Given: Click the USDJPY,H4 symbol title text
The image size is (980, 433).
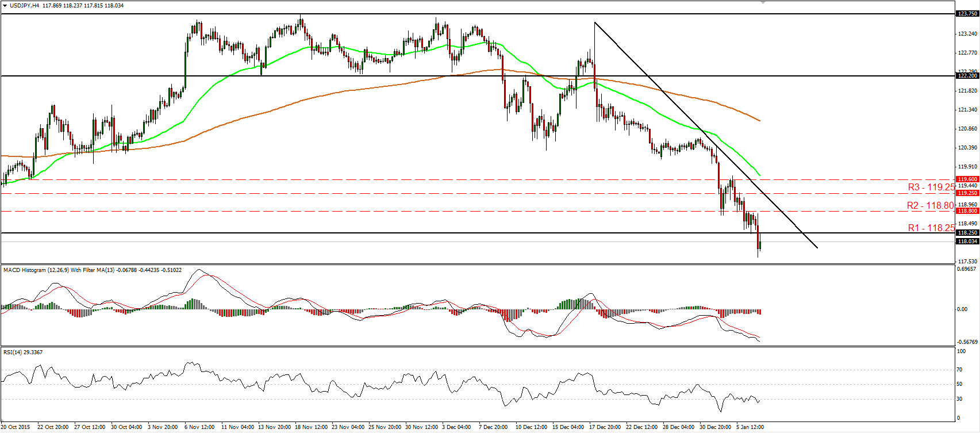Looking at the screenshot, I should (24, 6).
